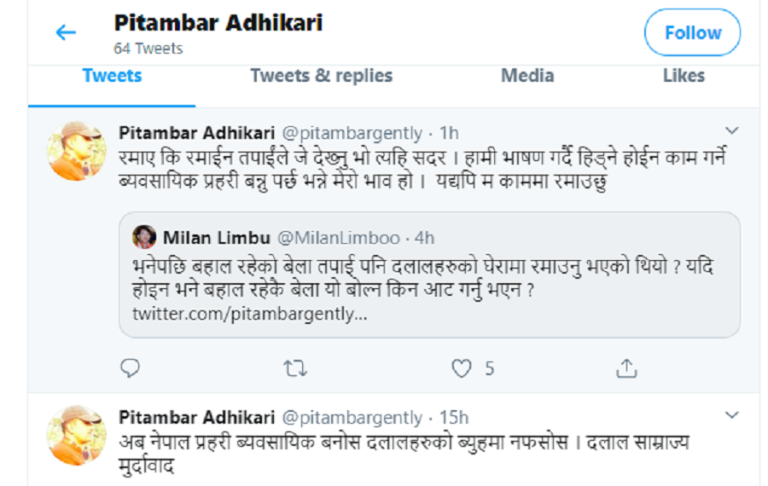Open the Media tab
The width and height of the screenshot is (768, 486).
click(x=528, y=76)
